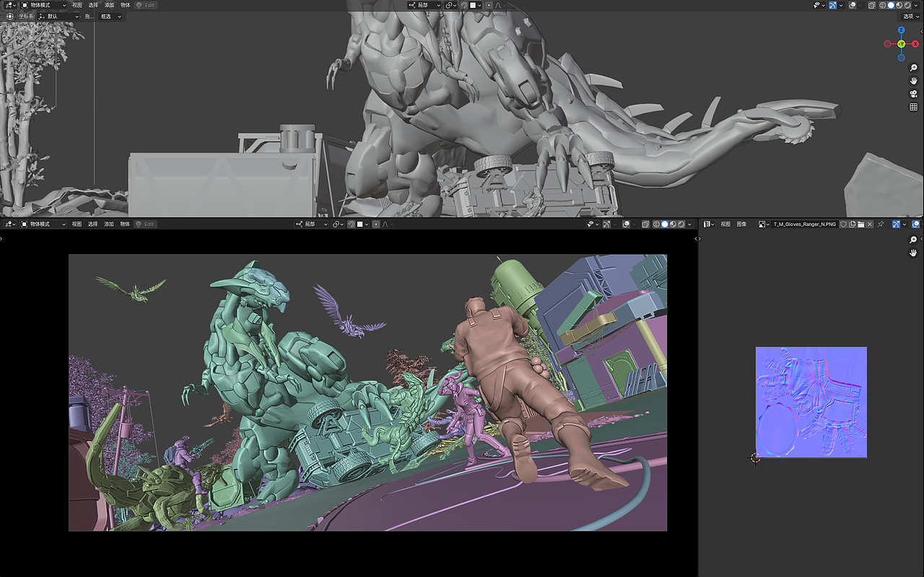The image size is (924, 577).
Task: Open the 选项 options dropdown
Action: tap(910, 16)
